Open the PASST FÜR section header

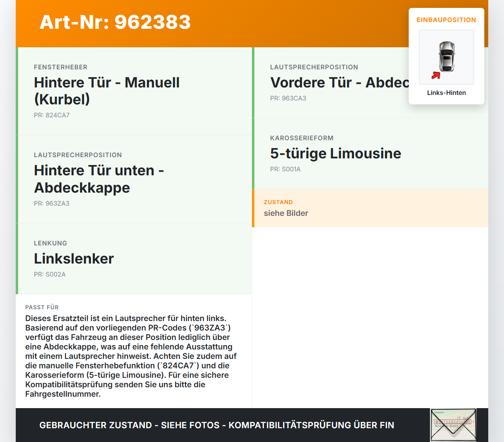click(42, 307)
